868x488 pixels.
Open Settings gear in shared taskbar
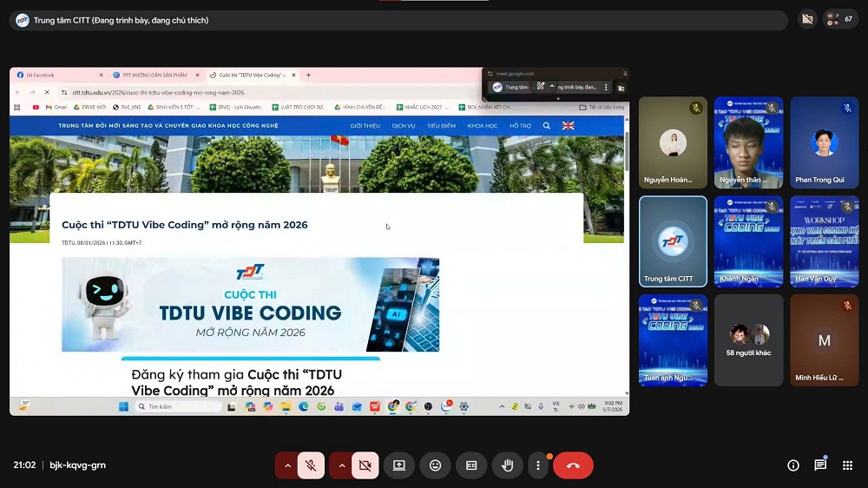tap(464, 406)
